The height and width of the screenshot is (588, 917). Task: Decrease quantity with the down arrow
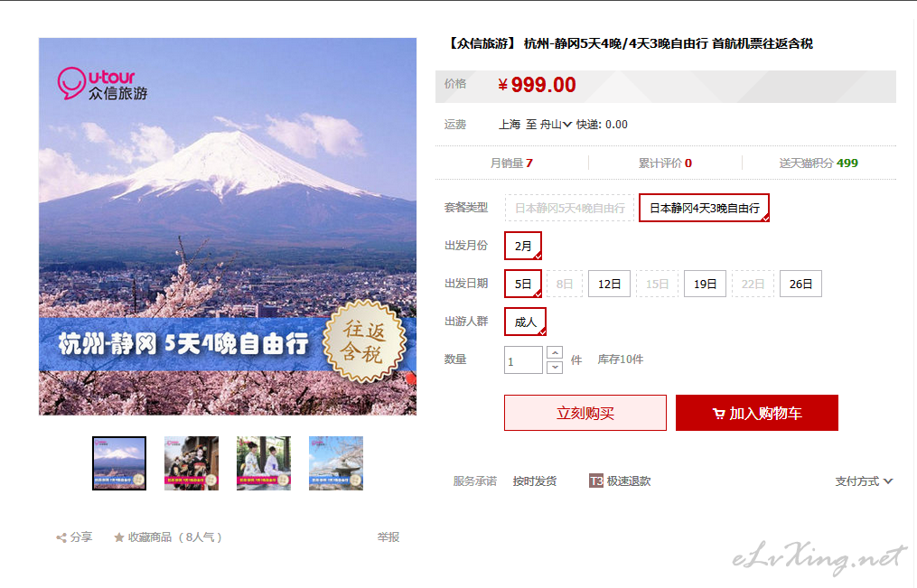tap(555, 367)
